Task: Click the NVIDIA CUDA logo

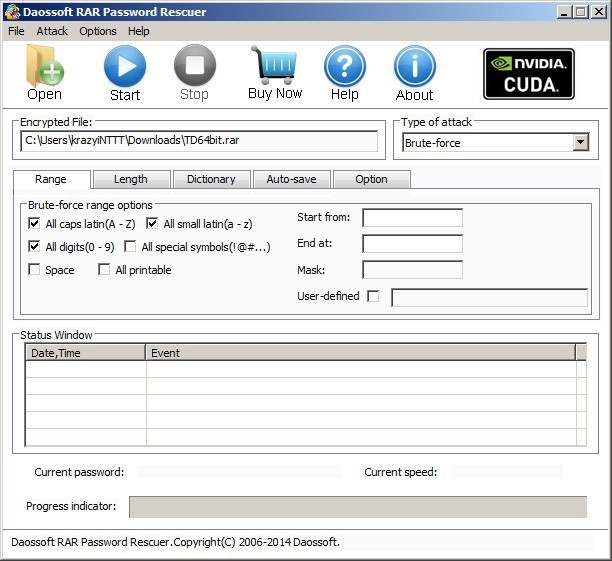Action: pos(528,74)
